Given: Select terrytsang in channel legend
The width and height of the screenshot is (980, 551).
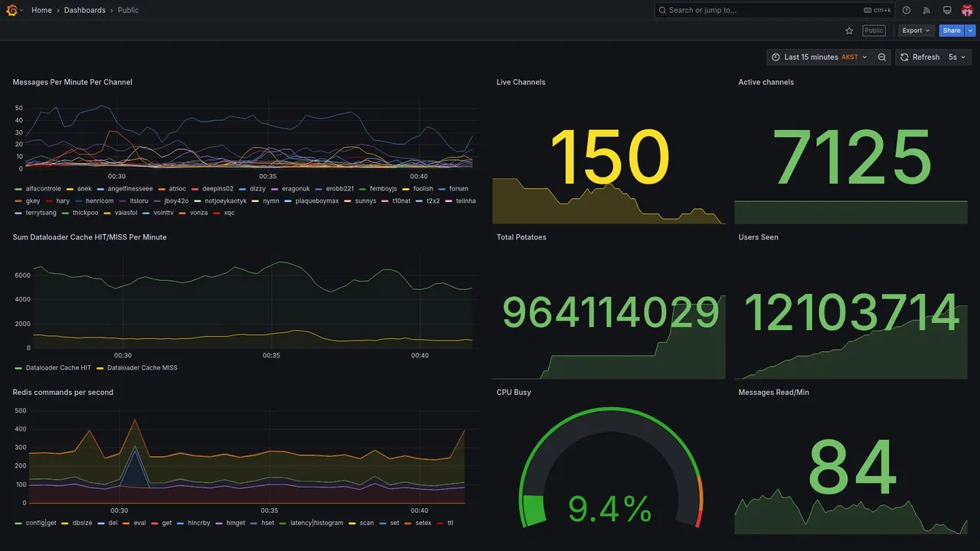Looking at the screenshot, I should click(x=41, y=213).
